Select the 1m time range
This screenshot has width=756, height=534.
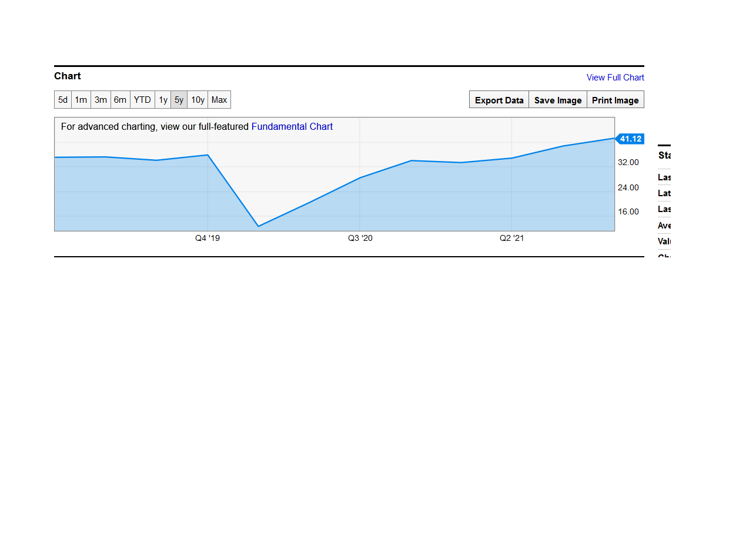point(81,100)
